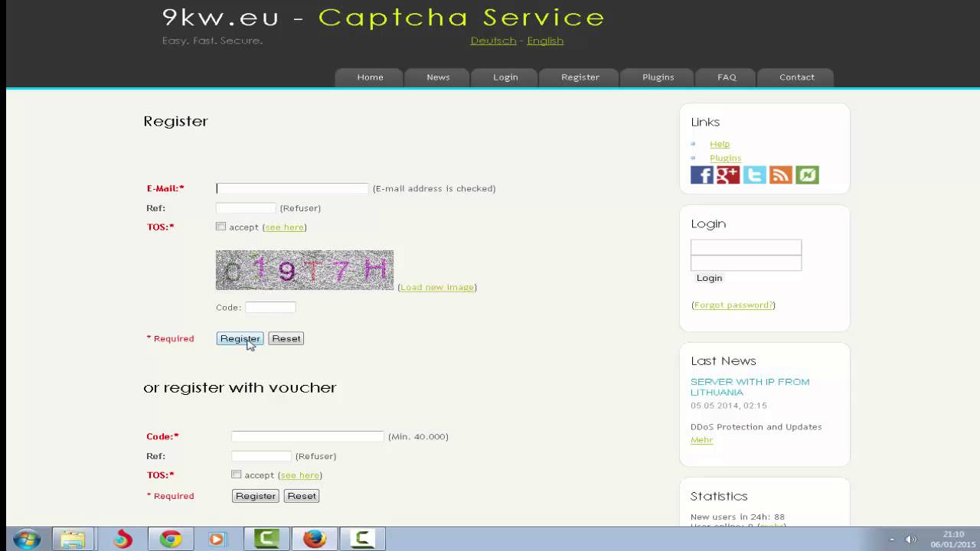
Task: Select the Register navigation tab
Action: click(x=580, y=77)
